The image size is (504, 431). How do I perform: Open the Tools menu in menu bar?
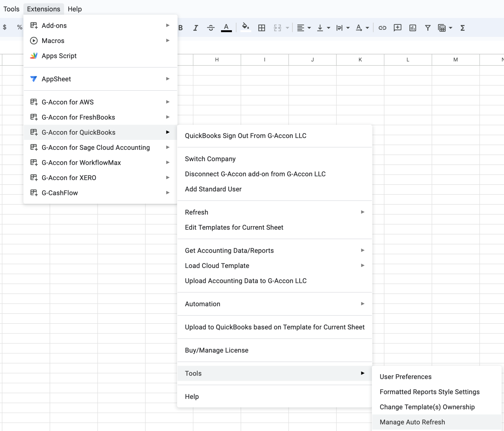(x=11, y=9)
